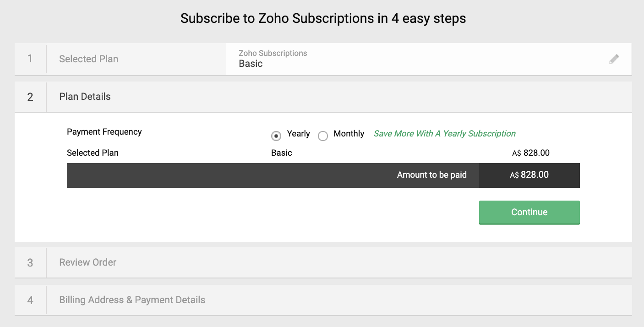Click the A$ 828.00 total in dark bar
This screenshot has width=644, height=327.
pos(529,175)
